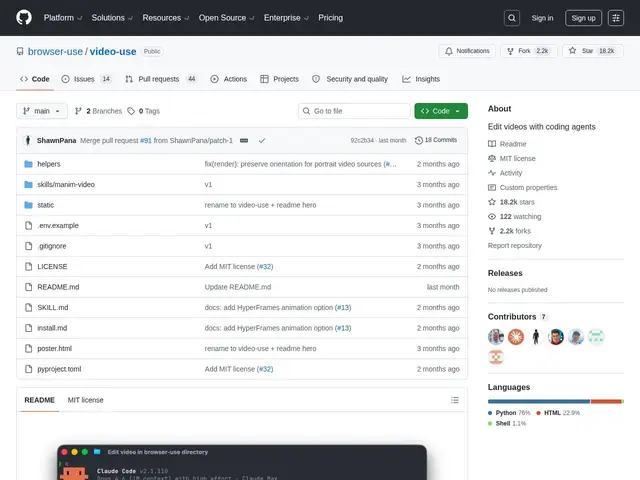Click the search magnifier icon in header
The image size is (640, 480).
point(512,18)
